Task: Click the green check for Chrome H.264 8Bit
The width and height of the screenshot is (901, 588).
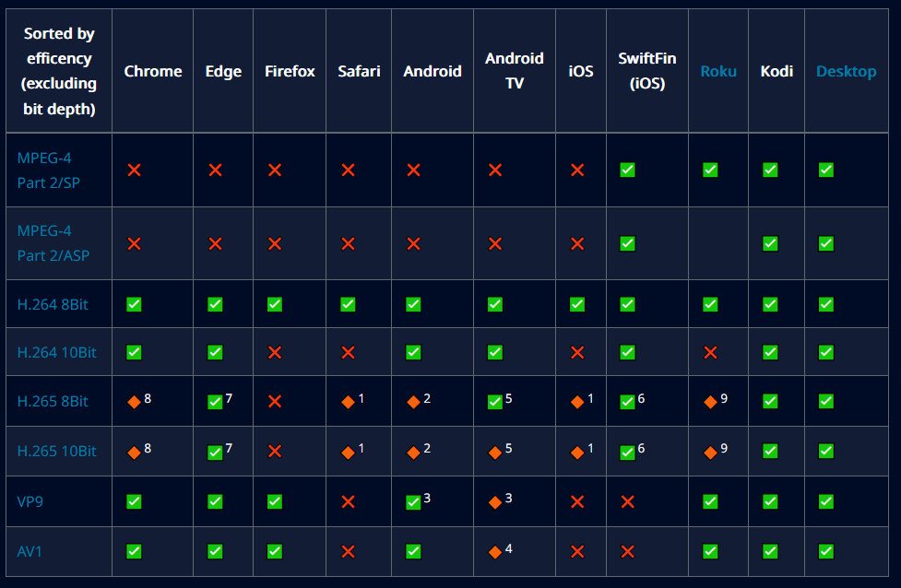Action: pyautogui.click(x=134, y=304)
